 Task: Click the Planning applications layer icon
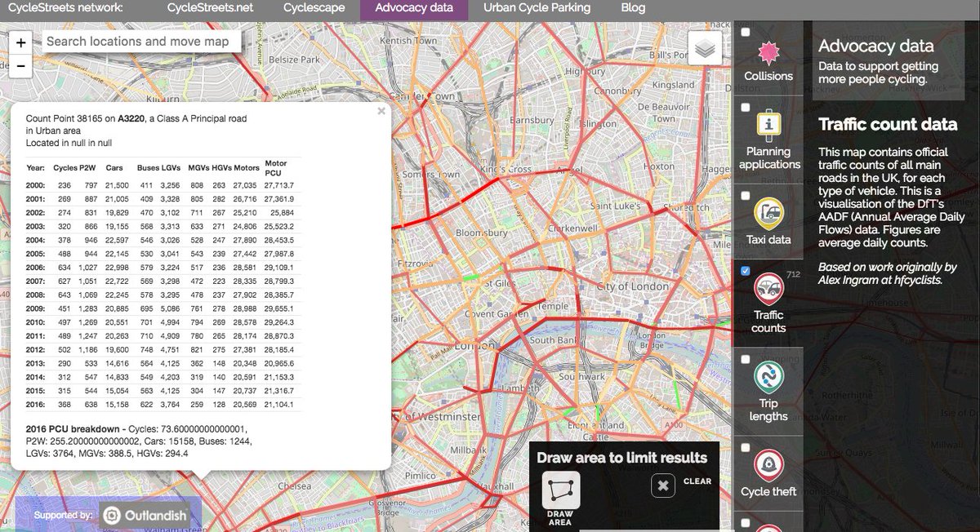(768, 126)
